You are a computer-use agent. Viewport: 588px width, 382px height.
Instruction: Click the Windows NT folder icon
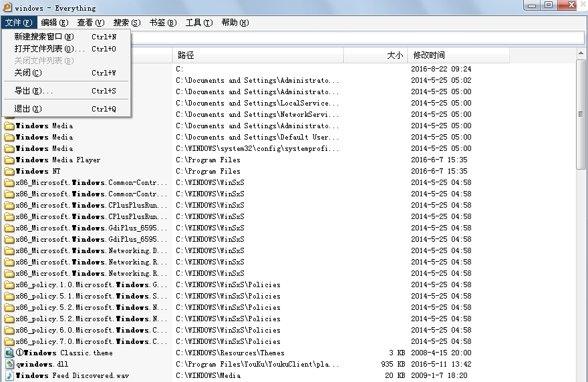tap(9, 171)
